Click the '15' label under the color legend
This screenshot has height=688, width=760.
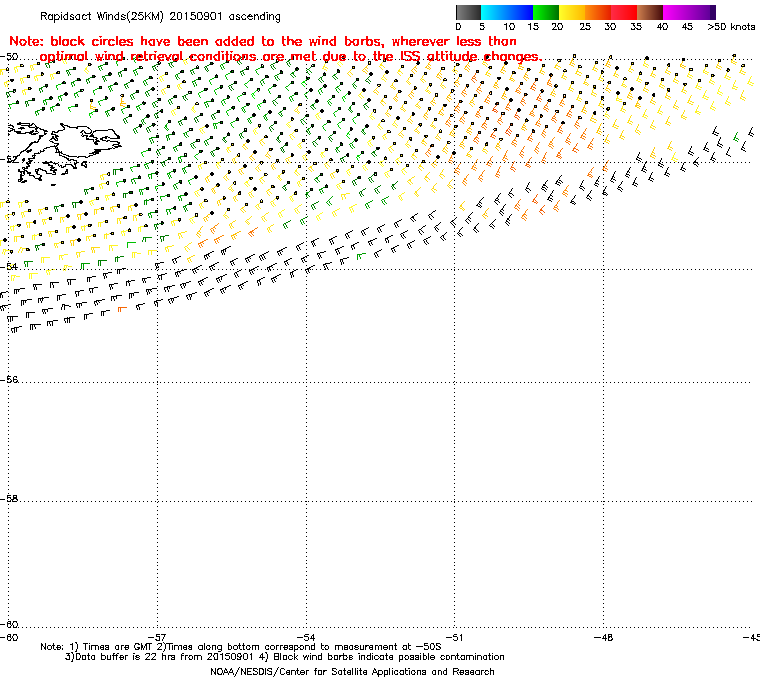[533, 27]
